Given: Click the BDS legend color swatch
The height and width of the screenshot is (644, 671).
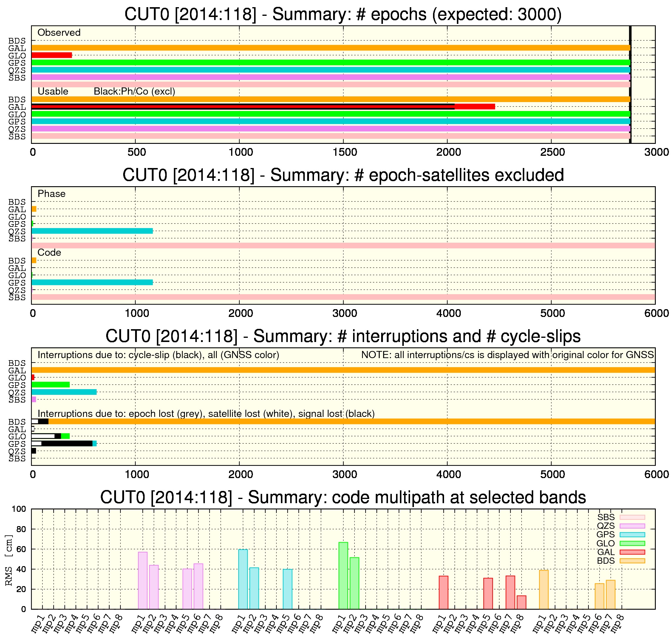Looking at the screenshot, I should click(x=632, y=561).
